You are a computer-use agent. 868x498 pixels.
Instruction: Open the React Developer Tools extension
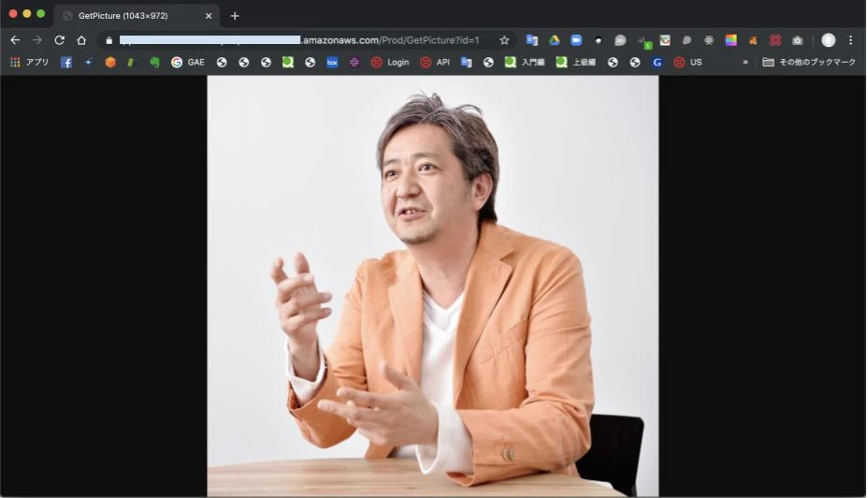709,40
